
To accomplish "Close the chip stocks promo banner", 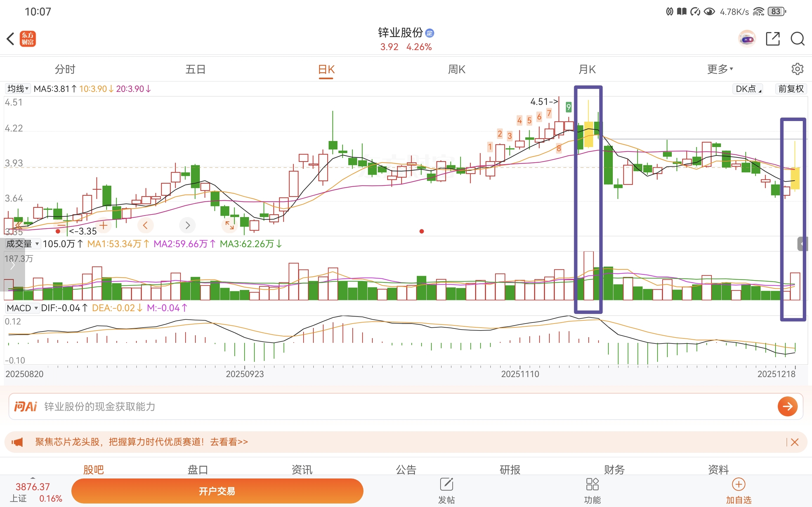I will coord(795,442).
